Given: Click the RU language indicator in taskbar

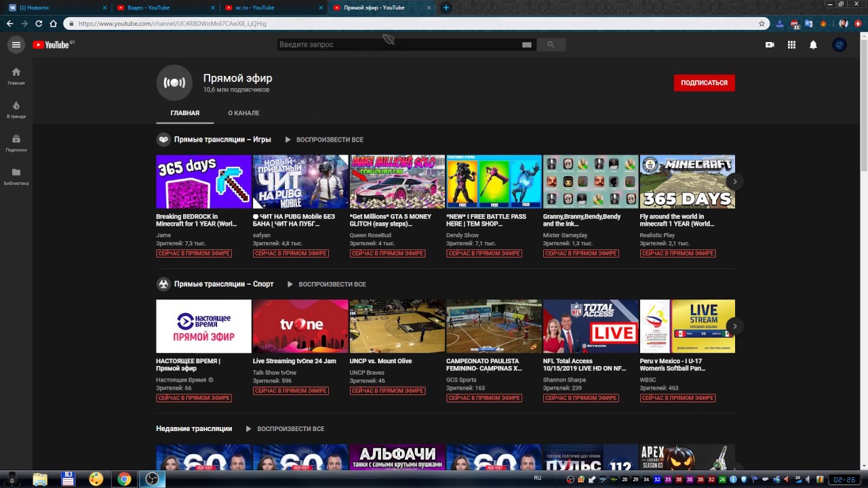Looking at the screenshot, I should click(538, 478).
